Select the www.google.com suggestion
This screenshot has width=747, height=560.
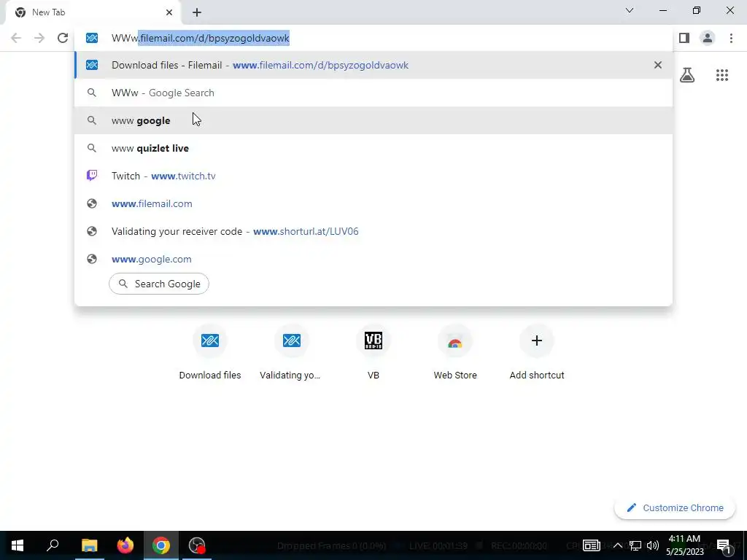tap(373, 259)
